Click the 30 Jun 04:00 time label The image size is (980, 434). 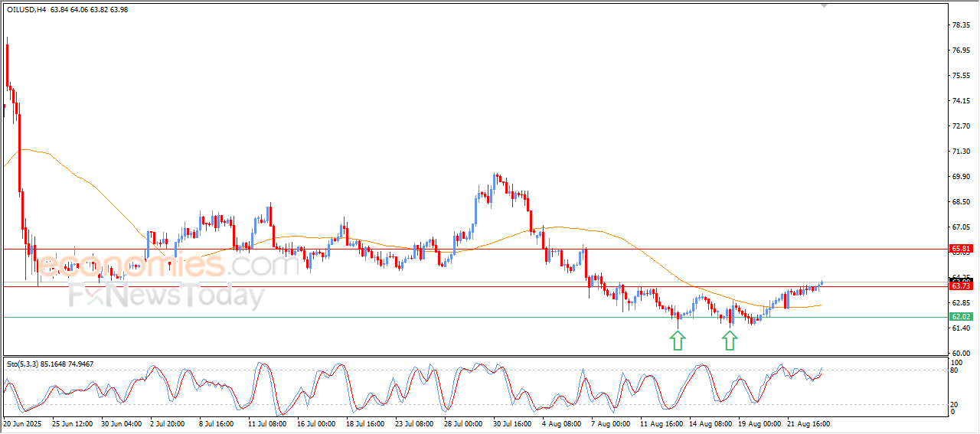click(121, 423)
